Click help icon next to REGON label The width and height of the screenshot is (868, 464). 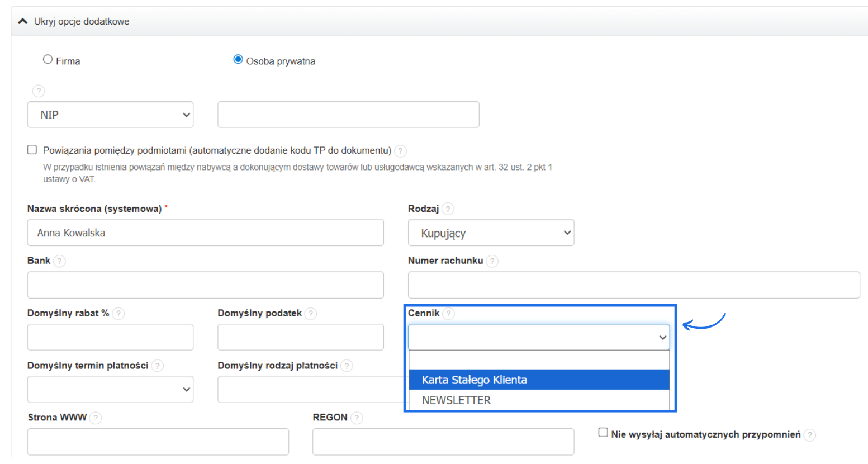click(357, 418)
